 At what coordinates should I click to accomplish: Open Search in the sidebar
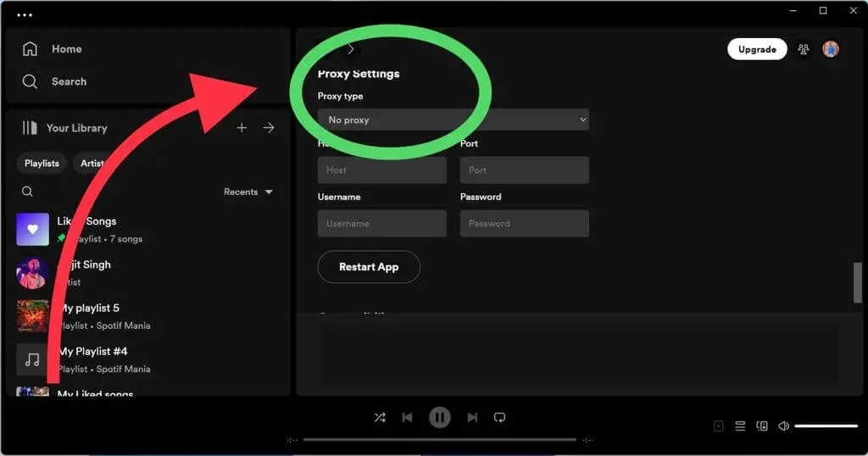(53, 81)
